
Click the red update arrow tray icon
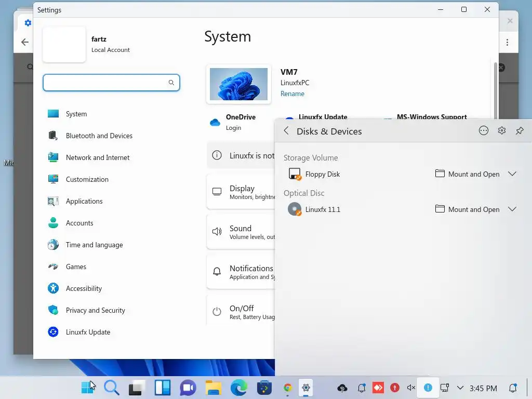395,388
